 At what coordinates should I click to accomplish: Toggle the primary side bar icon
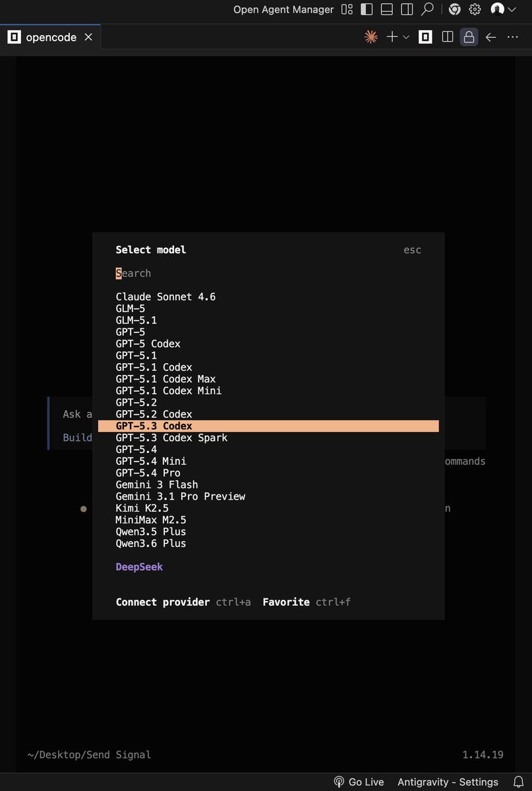(367, 9)
